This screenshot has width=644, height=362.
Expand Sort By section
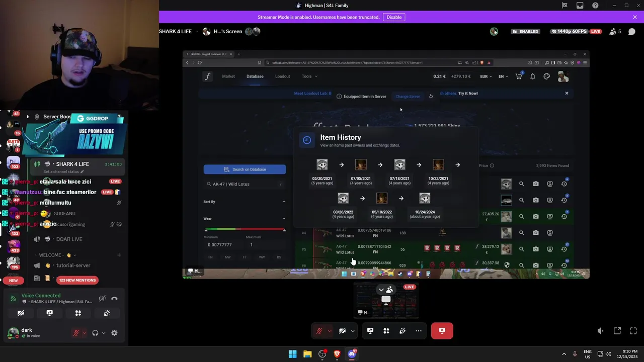click(245, 202)
